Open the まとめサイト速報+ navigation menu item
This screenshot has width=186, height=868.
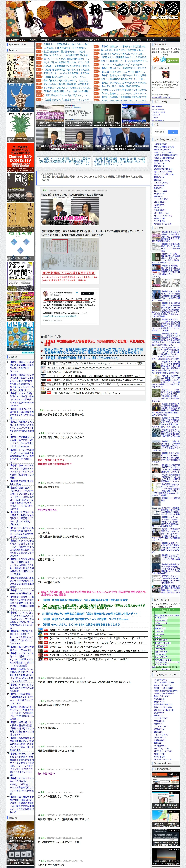pos(133,40)
